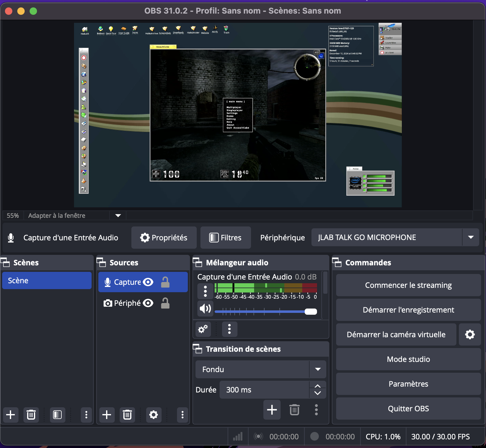
Task: Select the Scène item in scenes list
Action: (x=47, y=280)
